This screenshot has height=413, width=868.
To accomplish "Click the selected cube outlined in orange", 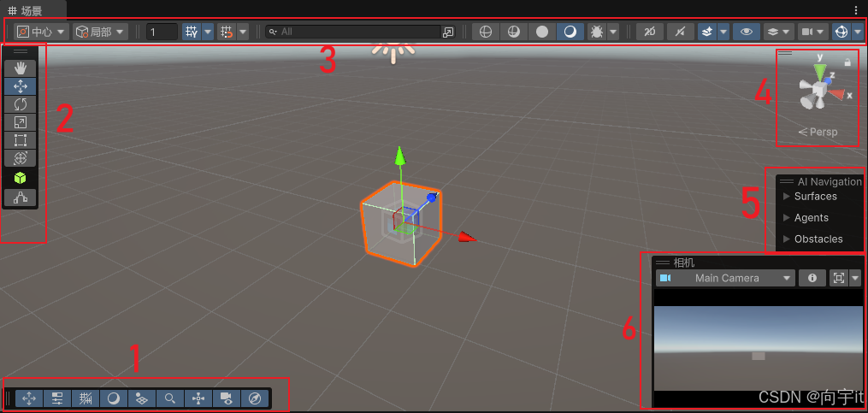I will 402,223.
